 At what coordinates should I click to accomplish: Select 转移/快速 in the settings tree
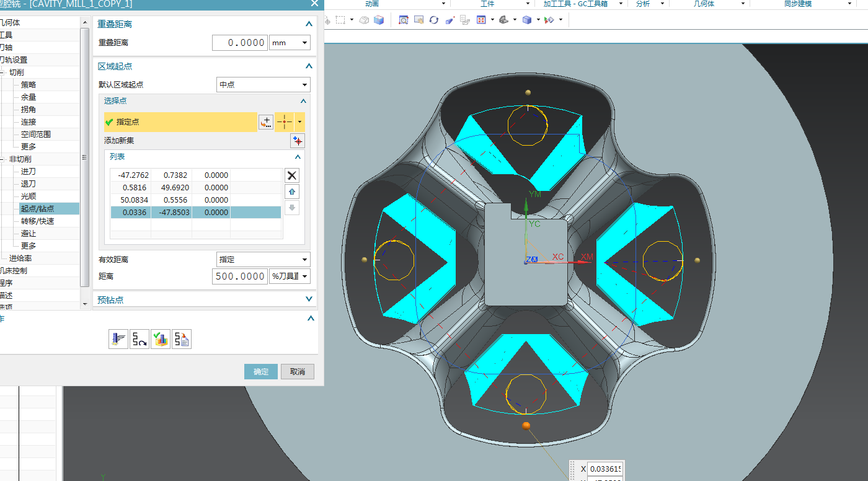tap(37, 221)
